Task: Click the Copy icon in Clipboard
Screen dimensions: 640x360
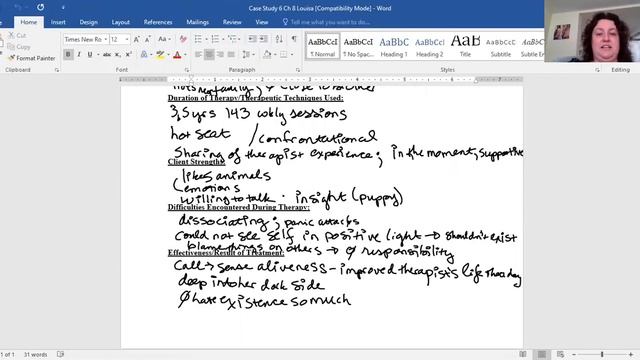Action: coord(11,47)
